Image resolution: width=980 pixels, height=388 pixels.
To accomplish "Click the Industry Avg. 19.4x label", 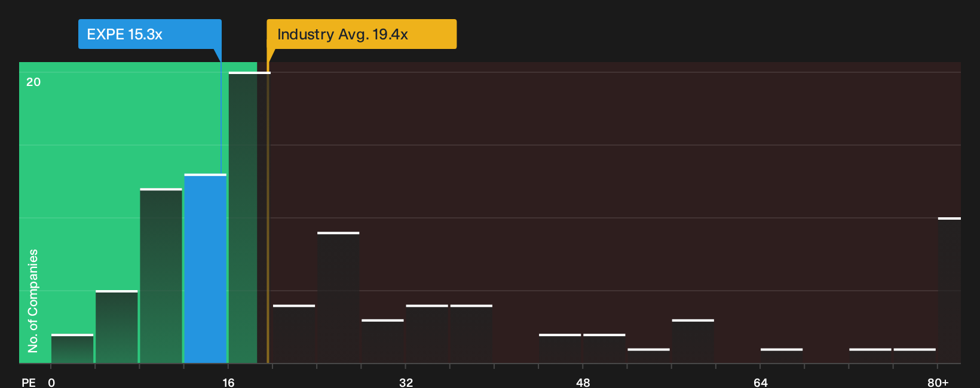I will [x=362, y=34].
